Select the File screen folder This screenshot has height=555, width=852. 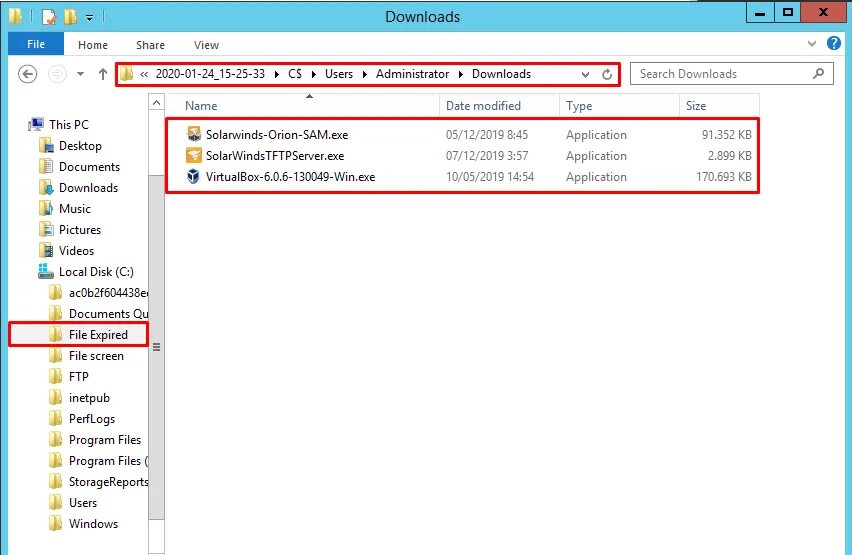96,356
